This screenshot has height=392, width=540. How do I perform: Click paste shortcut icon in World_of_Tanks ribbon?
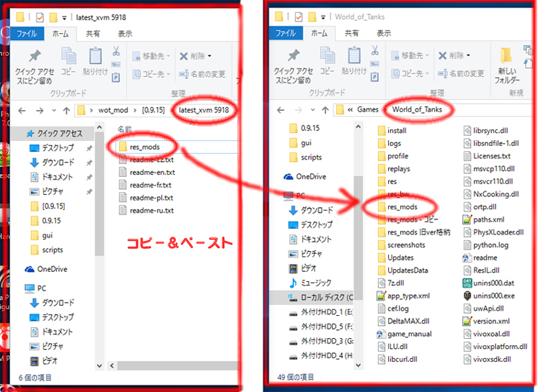[374, 76]
